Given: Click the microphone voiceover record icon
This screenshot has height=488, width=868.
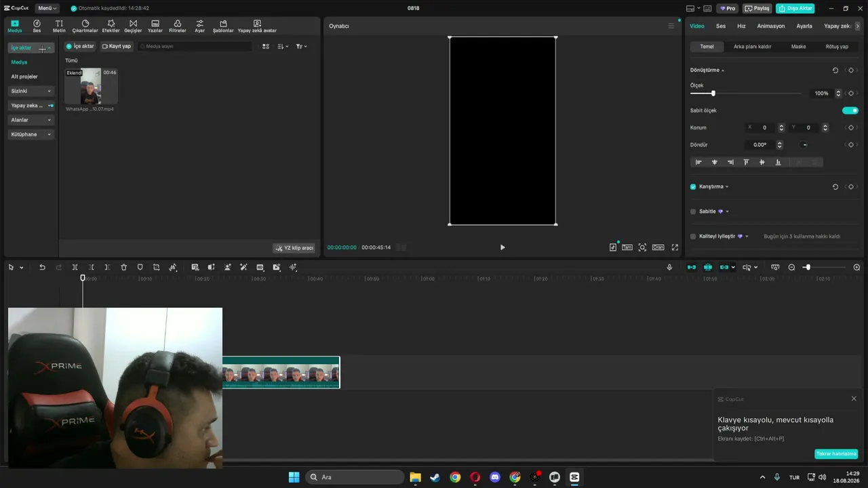Looking at the screenshot, I should [x=669, y=268].
